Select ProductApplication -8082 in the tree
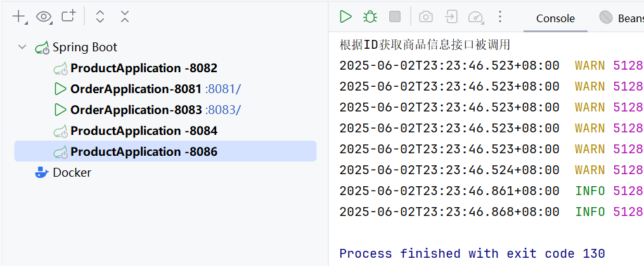The image size is (644, 266). point(144,68)
